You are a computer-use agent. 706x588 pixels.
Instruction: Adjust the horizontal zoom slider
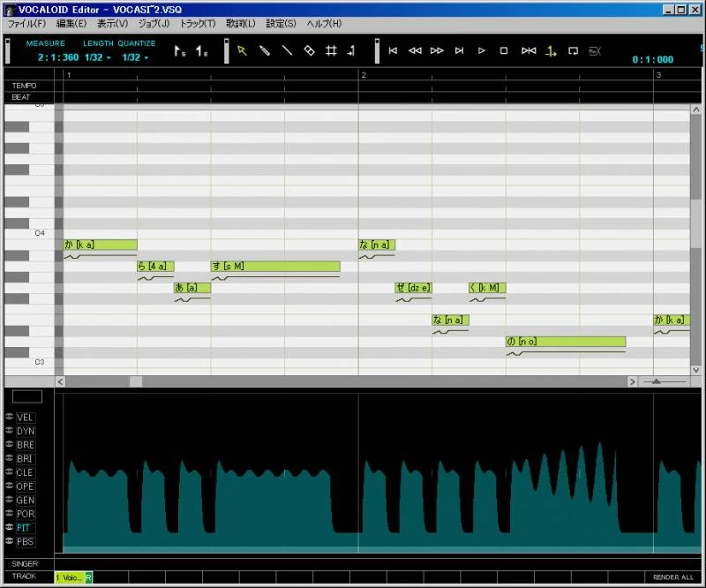coord(656,381)
